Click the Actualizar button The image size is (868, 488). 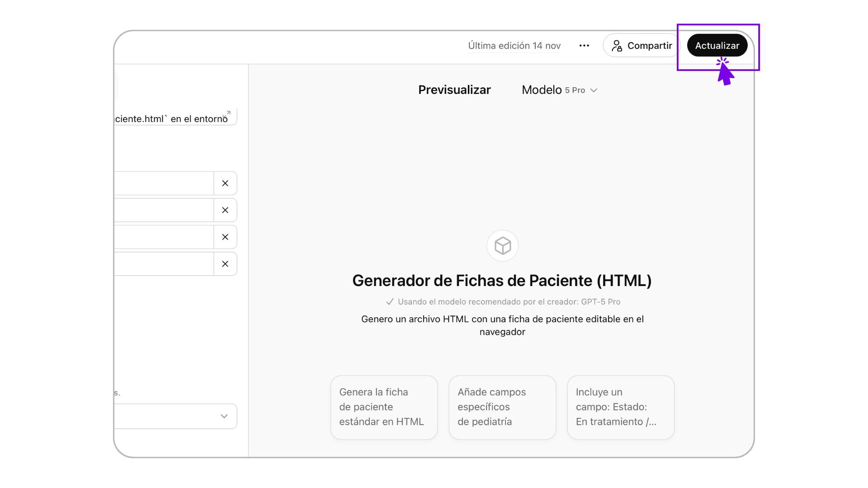717,46
